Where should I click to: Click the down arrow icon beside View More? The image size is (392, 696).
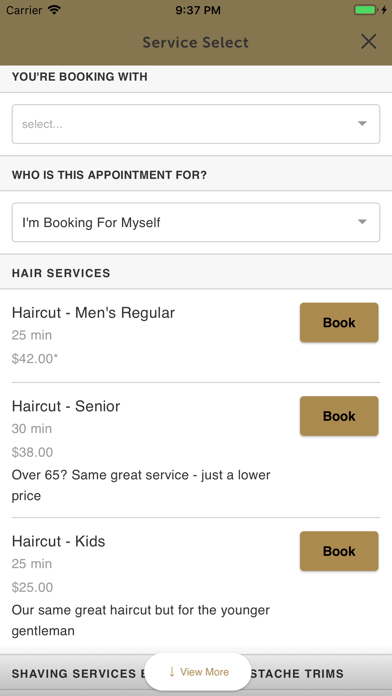click(x=172, y=672)
